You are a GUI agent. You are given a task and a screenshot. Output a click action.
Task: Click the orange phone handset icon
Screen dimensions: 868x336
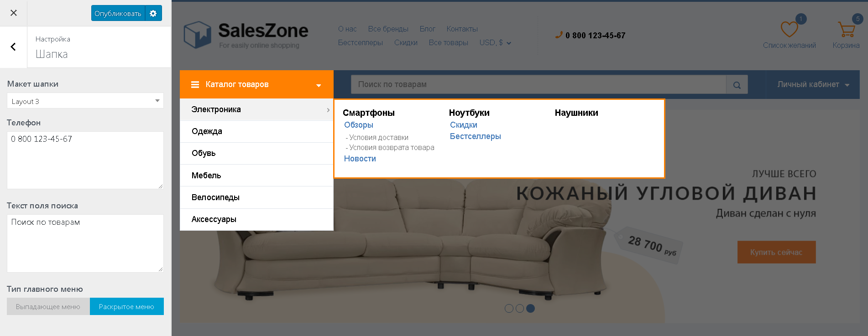tap(559, 35)
